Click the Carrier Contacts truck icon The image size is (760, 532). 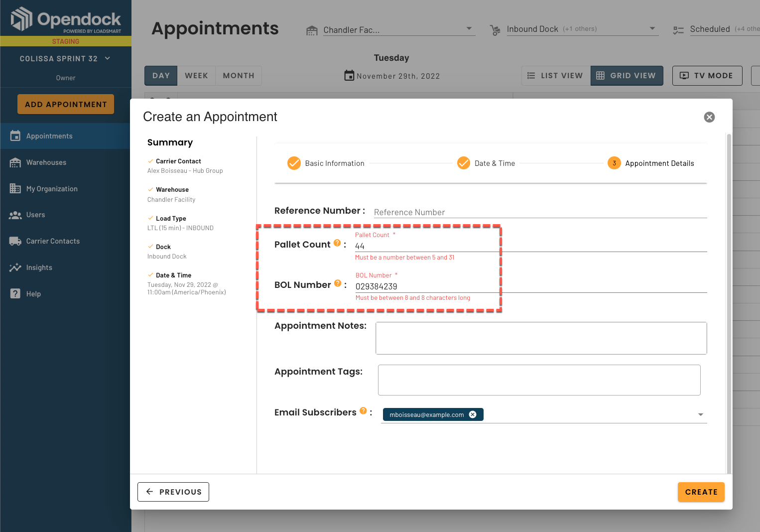point(15,241)
